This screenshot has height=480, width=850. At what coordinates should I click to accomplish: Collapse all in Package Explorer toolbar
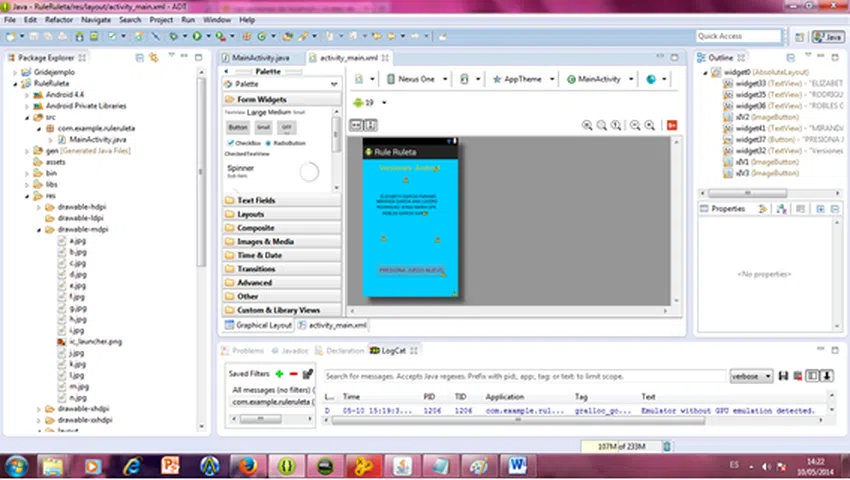pos(140,57)
